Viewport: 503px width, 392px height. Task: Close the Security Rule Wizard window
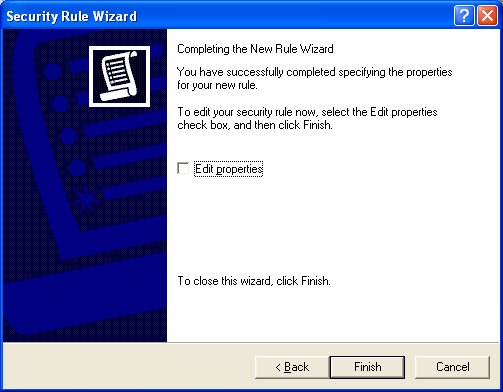pyautogui.click(x=487, y=15)
